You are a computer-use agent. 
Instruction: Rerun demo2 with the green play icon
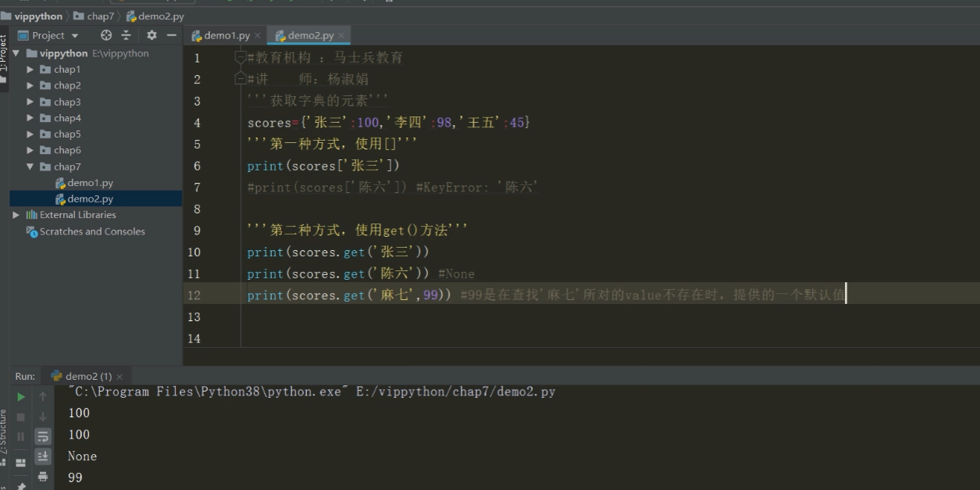21,397
